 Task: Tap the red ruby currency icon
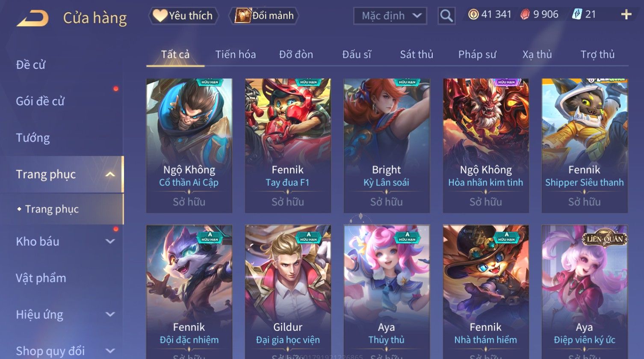(525, 15)
